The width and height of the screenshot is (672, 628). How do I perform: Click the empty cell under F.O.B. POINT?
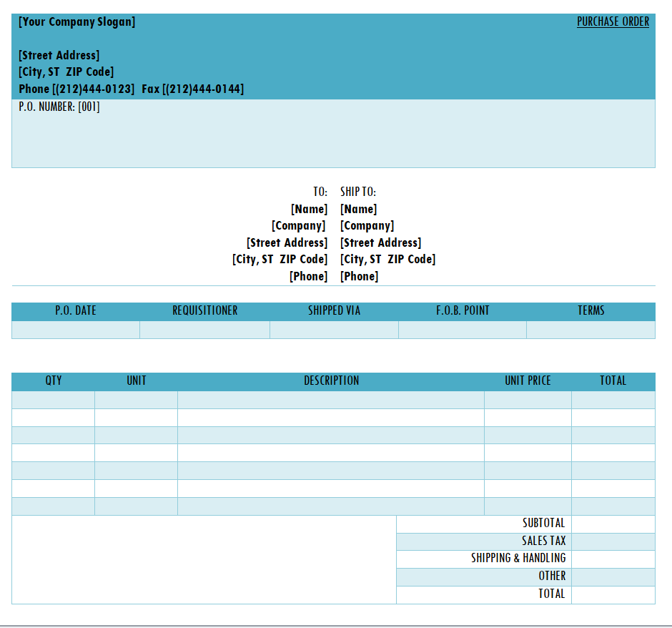[463, 330]
